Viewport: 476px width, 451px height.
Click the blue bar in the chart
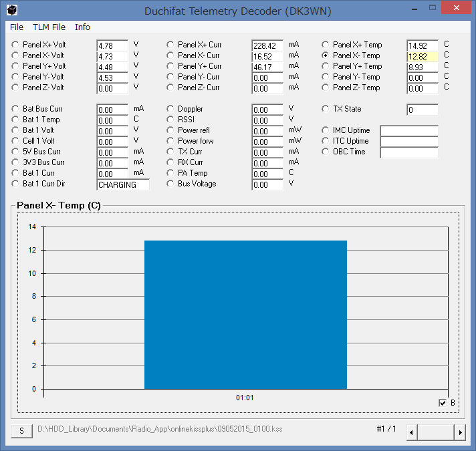[x=245, y=315]
